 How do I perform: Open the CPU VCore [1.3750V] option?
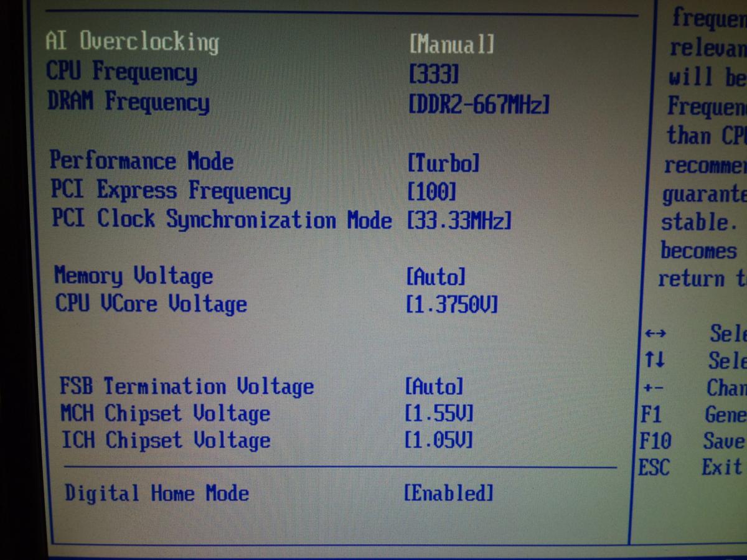(x=451, y=304)
